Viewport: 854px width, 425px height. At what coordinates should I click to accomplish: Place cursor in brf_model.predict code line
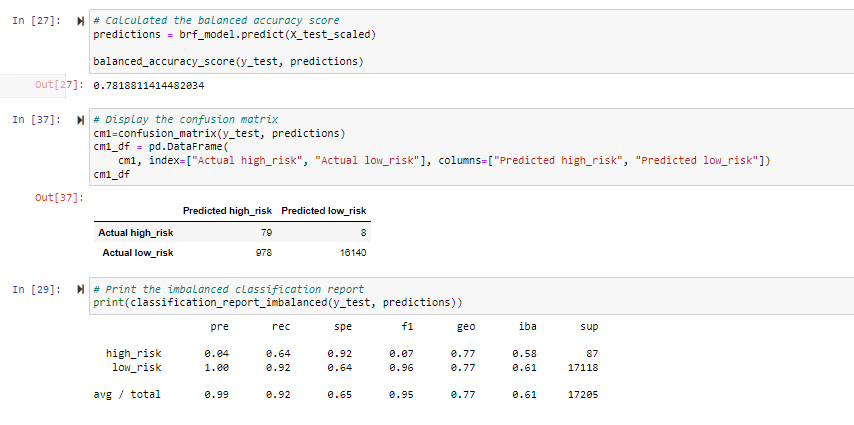235,35
